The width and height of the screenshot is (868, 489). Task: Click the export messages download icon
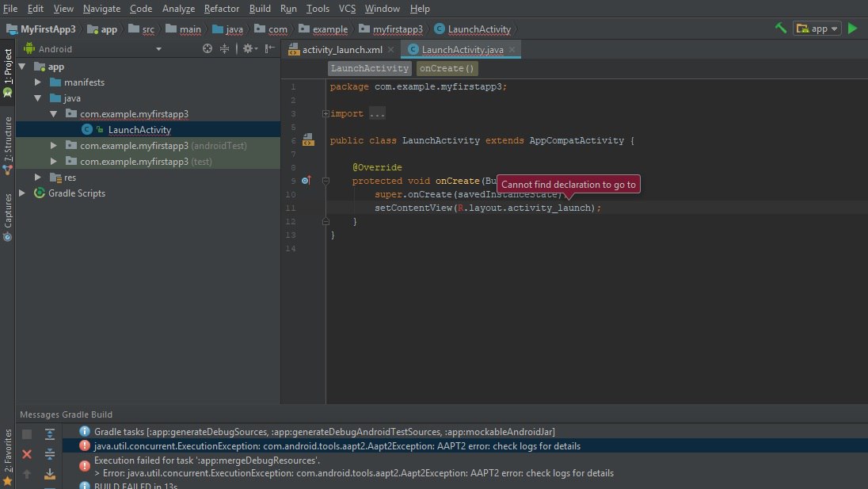click(x=49, y=474)
